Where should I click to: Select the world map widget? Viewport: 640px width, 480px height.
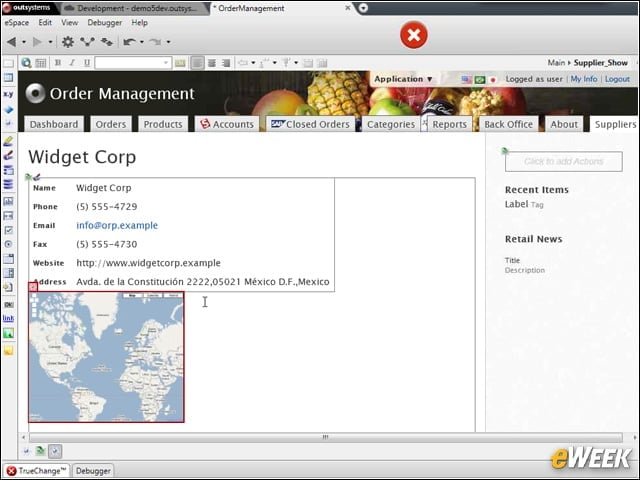(x=106, y=357)
